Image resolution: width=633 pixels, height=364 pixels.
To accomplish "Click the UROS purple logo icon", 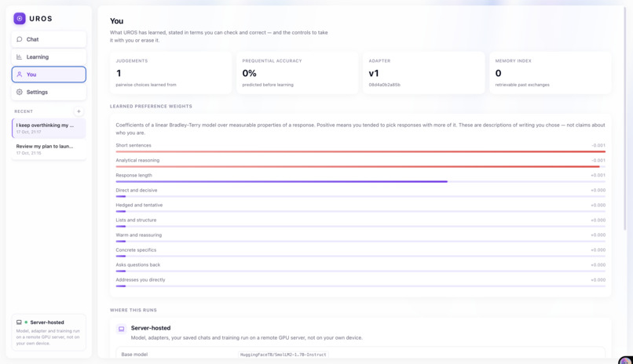I will 20,19.
